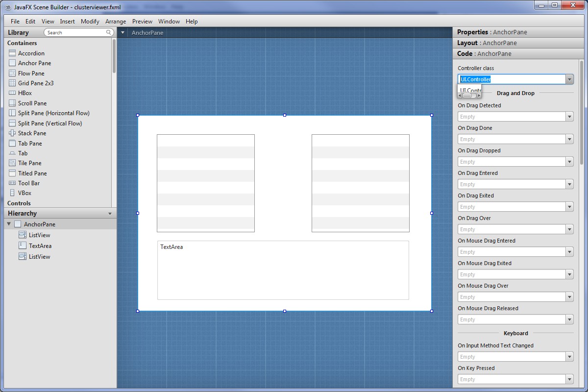Click the VBox container icon
This screenshot has height=392, width=588.
(x=12, y=193)
